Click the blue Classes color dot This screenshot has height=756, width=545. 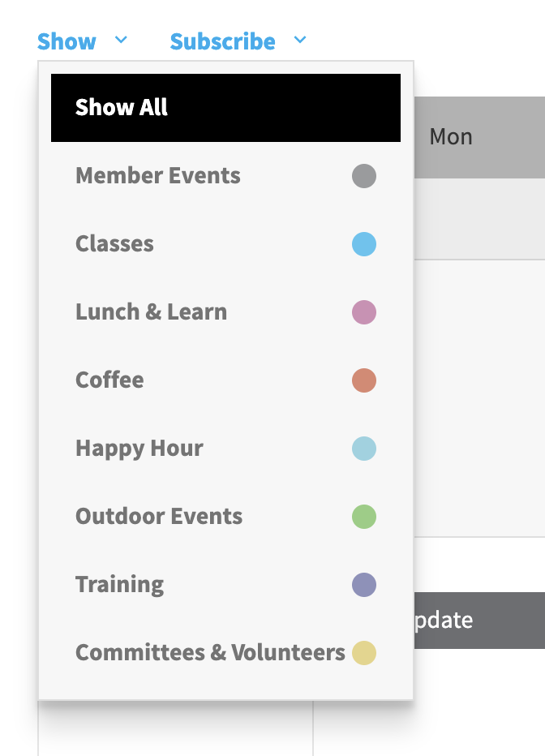[364, 244]
